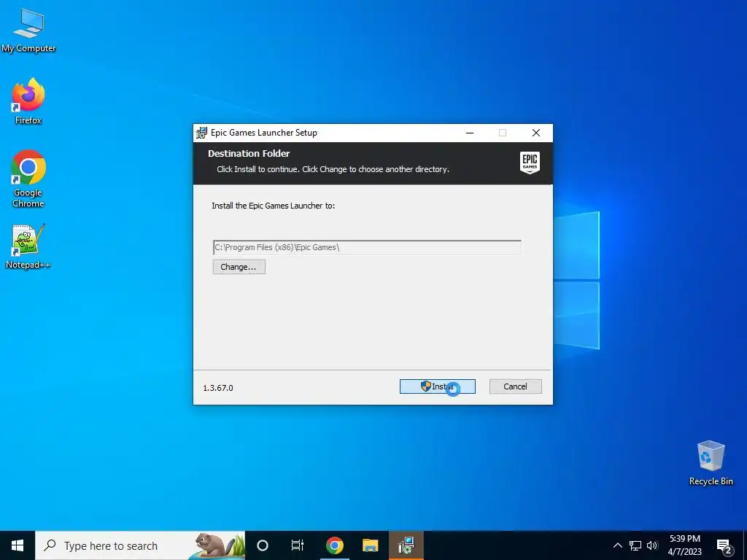Select the Firefox desktop shortcut

pyautogui.click(x=28, y=101)
